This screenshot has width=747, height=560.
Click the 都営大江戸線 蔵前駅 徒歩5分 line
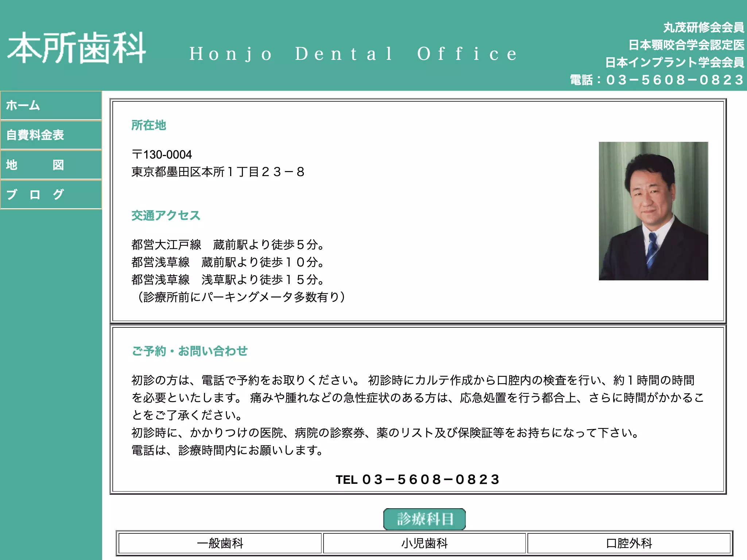point(228,245)
